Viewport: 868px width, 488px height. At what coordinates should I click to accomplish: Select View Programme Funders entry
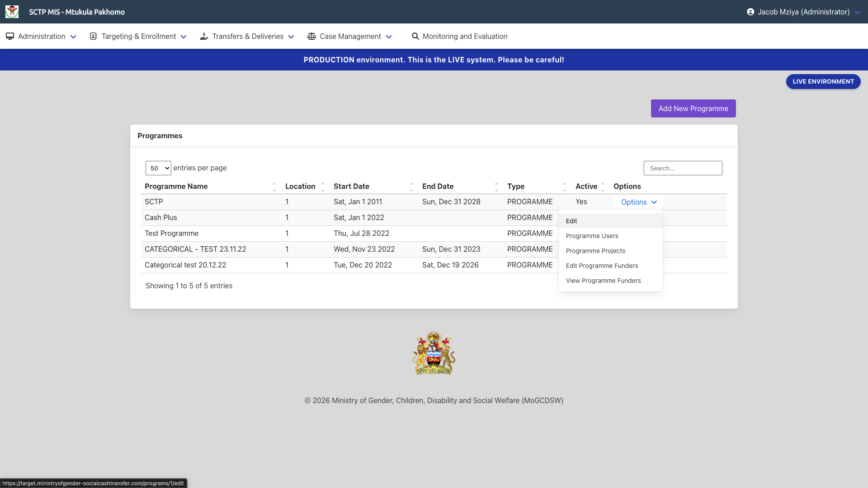coord(611,281)
